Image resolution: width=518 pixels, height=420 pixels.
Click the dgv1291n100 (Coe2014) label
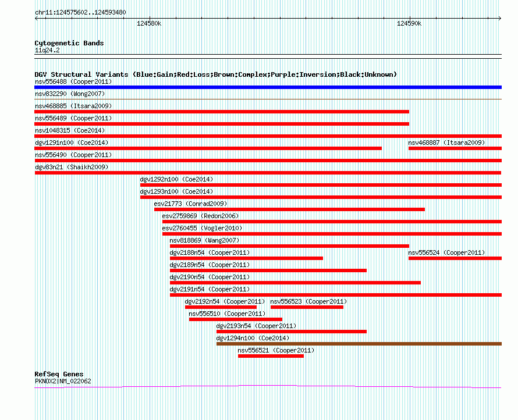click(x=72, y=143)
